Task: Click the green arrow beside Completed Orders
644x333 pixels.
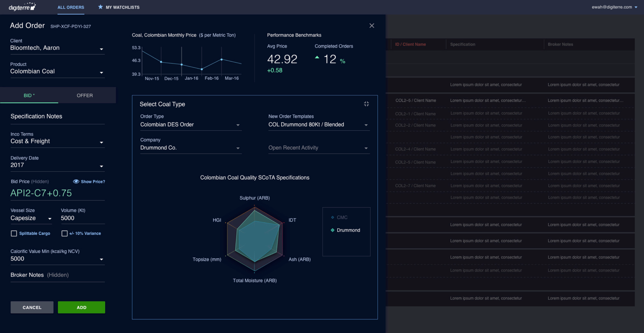Action: coord(317,57)
